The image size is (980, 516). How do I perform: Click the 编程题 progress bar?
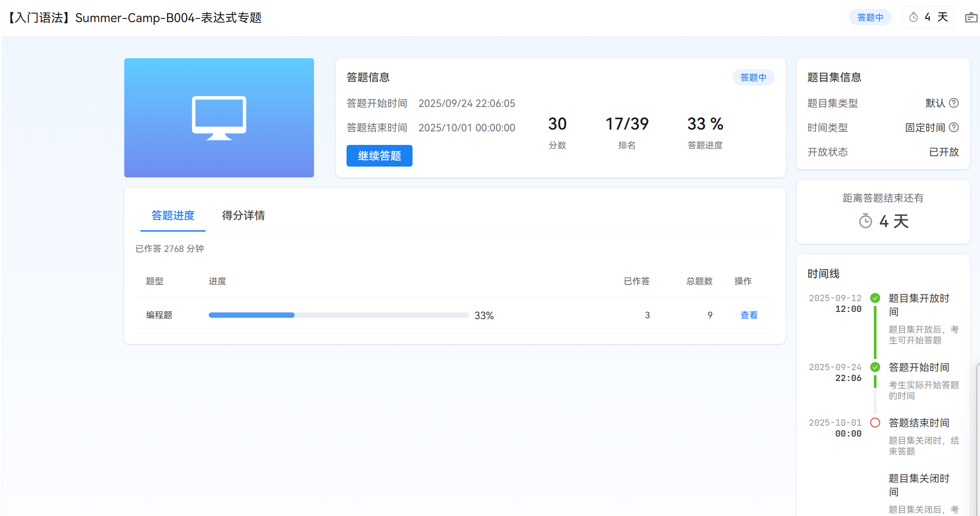[338, 315]
